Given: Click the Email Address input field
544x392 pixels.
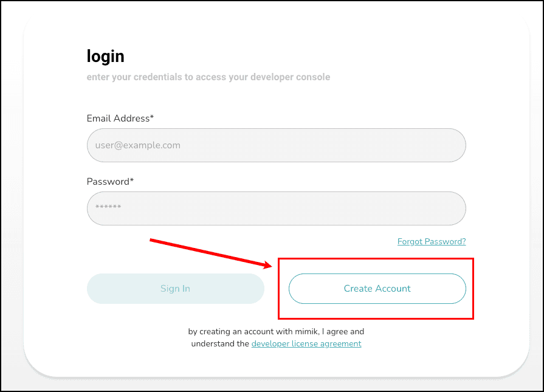Looking at the screenshot, I should pyautogui.click(x=276, y=145).
